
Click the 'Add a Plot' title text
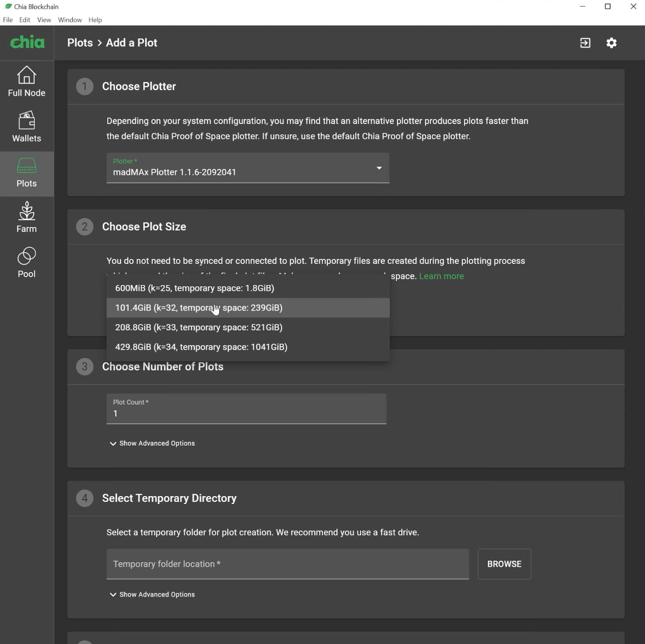point(131,43)
